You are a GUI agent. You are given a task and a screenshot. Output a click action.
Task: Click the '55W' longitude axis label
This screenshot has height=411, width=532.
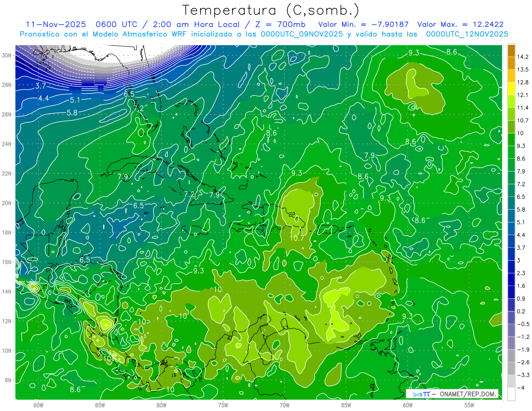(x=469, y=405)
